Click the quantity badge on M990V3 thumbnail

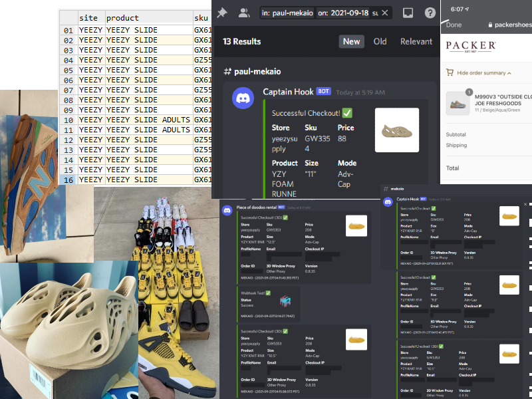pos(469,92)
